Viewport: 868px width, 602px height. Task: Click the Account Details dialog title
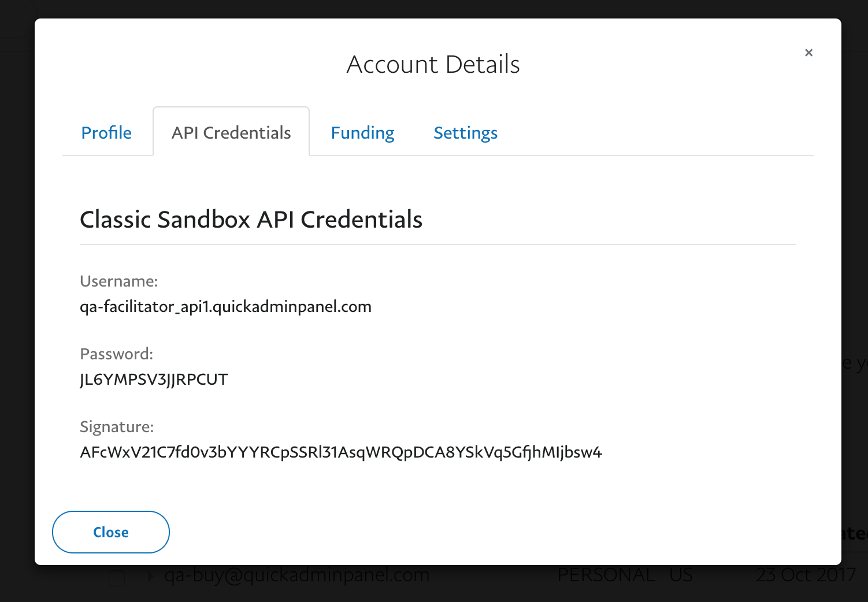(x=433, y=64)
